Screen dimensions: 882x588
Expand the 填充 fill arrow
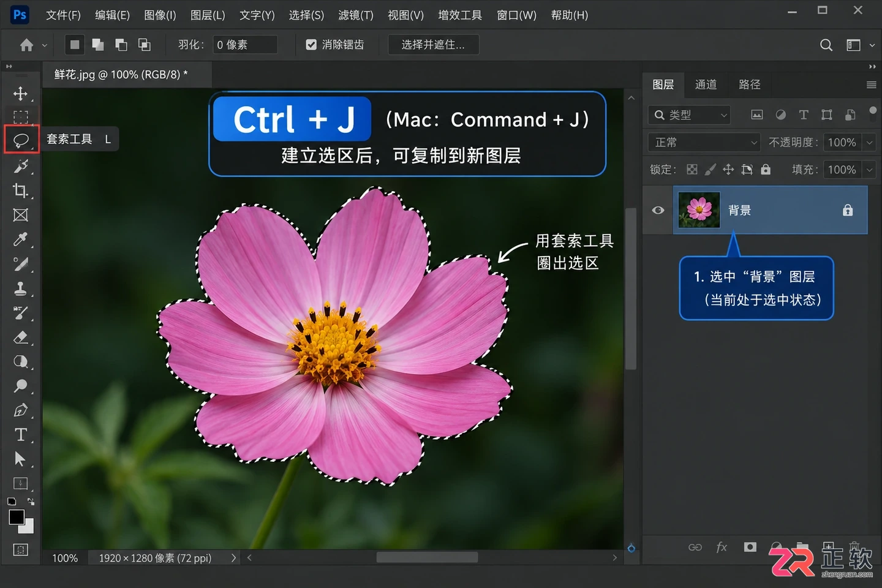click(869, 170)
